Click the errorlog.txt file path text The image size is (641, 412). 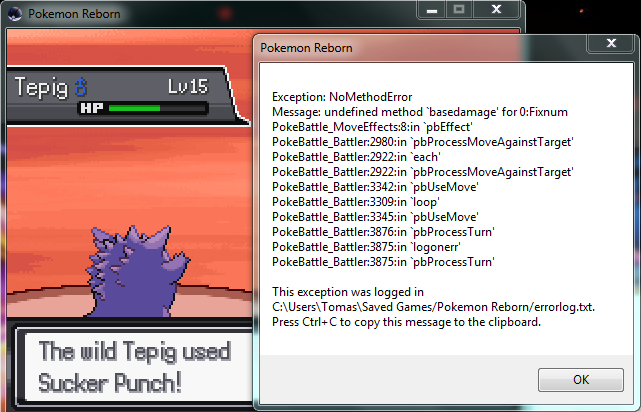[433, 307]
